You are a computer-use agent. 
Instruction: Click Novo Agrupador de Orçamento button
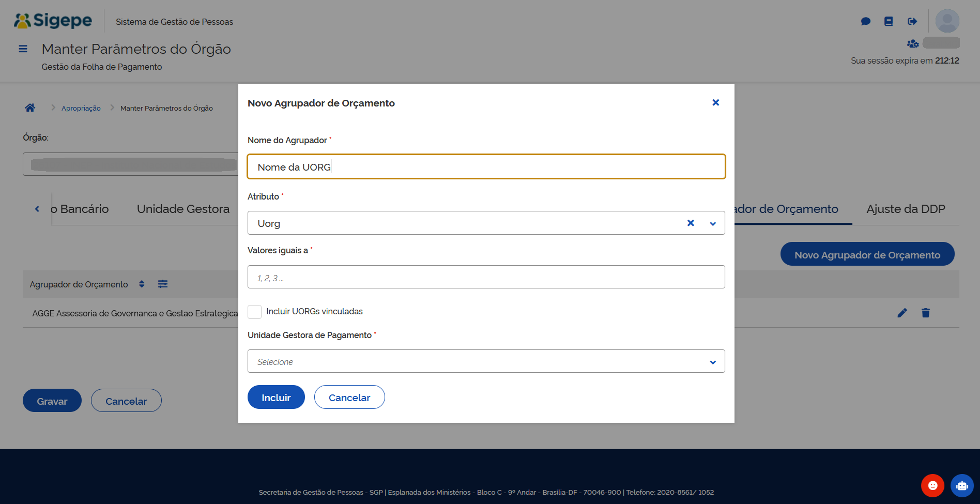(x=867, y=254)
